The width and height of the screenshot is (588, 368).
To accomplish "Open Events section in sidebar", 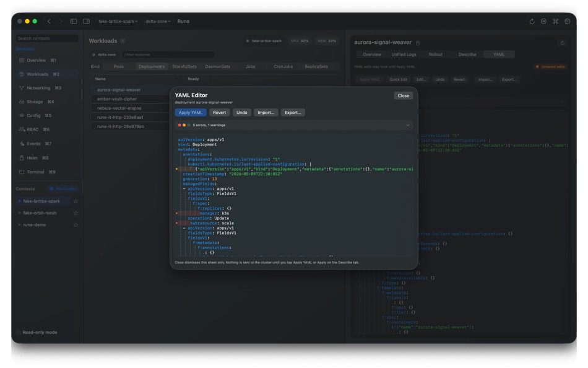I will [47, 144].
